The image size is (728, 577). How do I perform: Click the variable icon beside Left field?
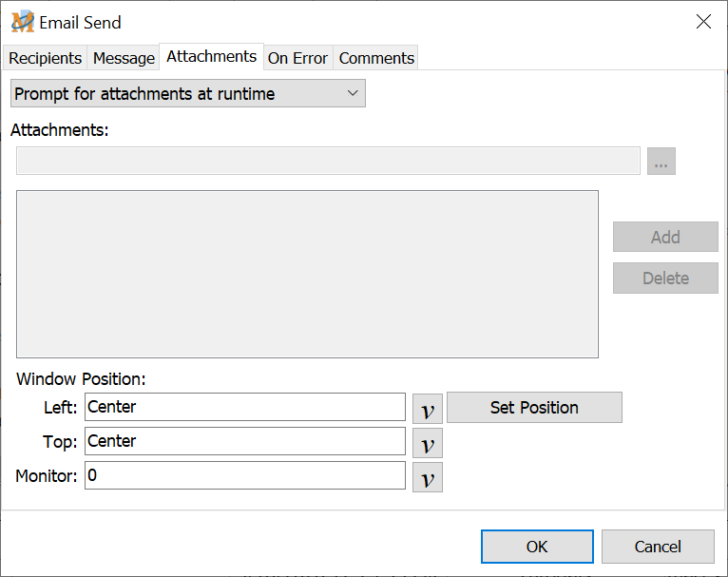tap(428, 409)
